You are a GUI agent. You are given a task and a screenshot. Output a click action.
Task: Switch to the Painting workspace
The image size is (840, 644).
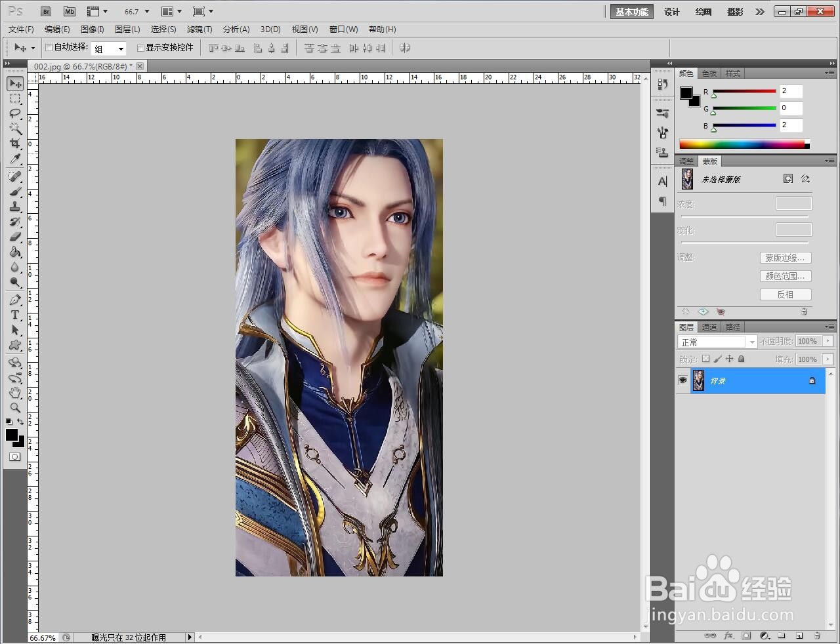(703, 11)
